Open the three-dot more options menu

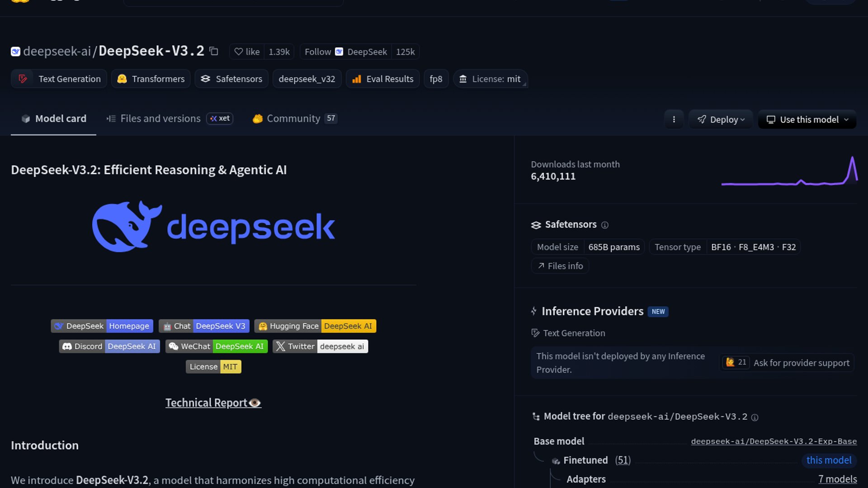coord(674,119)
